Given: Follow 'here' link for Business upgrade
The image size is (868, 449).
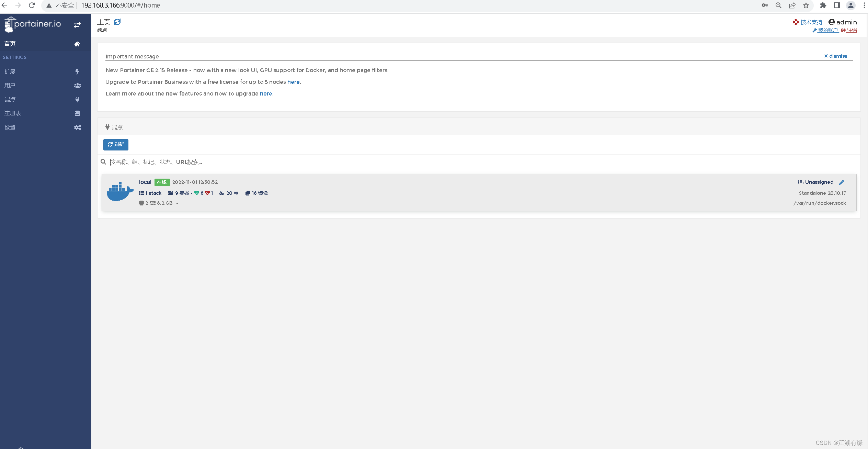Looking at the screenshot, I should tap(293, 82).
